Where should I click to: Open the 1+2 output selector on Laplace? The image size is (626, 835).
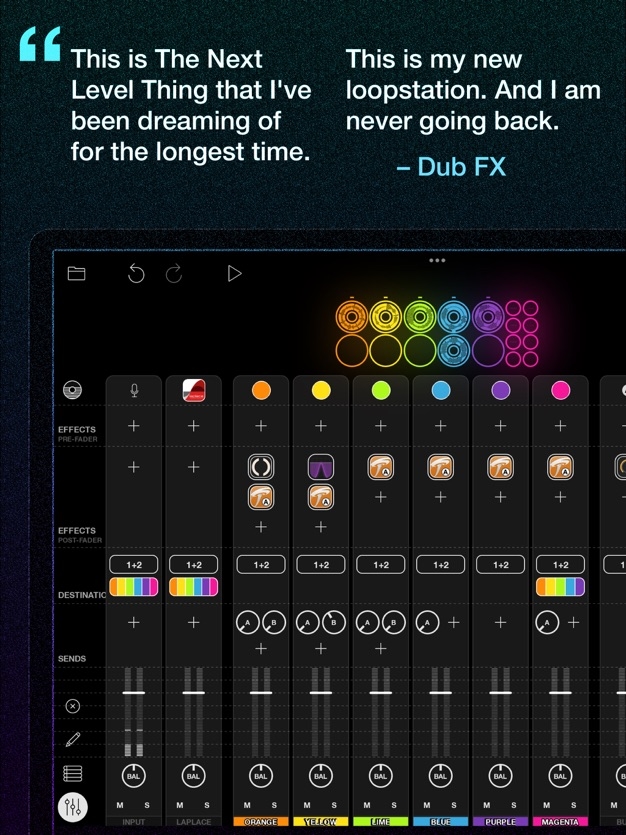point(194,564)
